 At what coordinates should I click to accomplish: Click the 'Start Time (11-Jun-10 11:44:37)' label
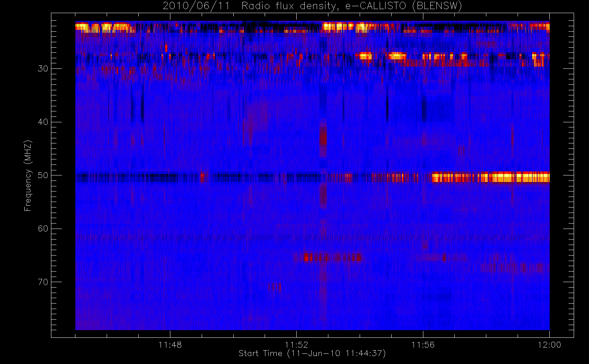tap(312, 353)
